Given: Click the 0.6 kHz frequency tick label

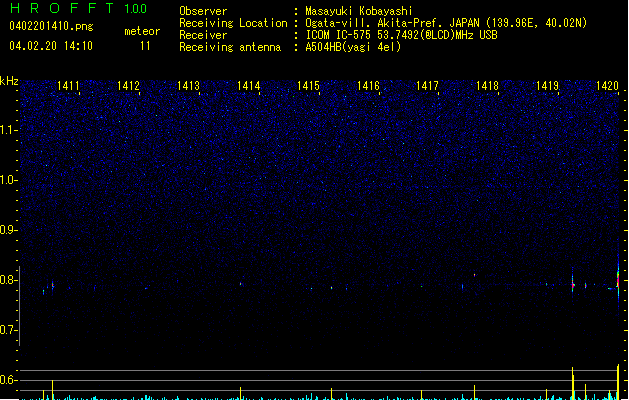Looking at the screenshot, I should pyautogui.click(x=9, y=380).
